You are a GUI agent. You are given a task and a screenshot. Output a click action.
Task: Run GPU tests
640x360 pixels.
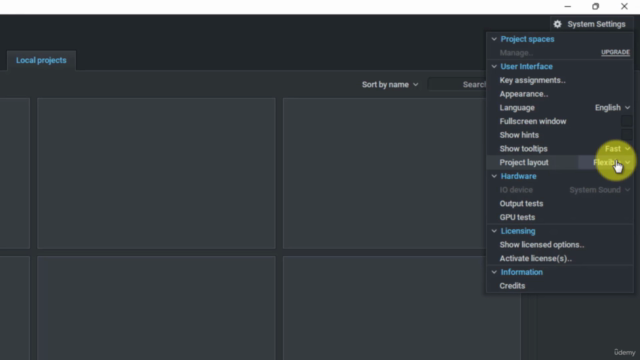pyautogui.click(x=517, y=218)
